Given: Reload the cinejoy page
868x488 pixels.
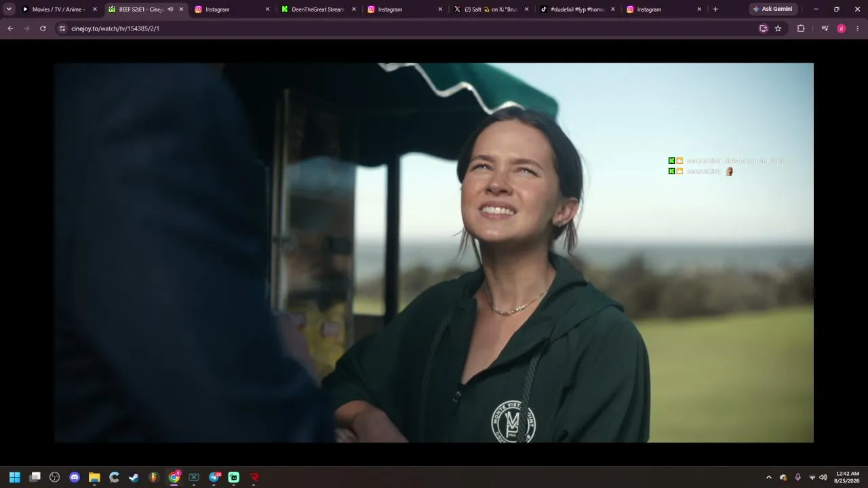Looking at the screenshot, I should [x=43, y=28].
